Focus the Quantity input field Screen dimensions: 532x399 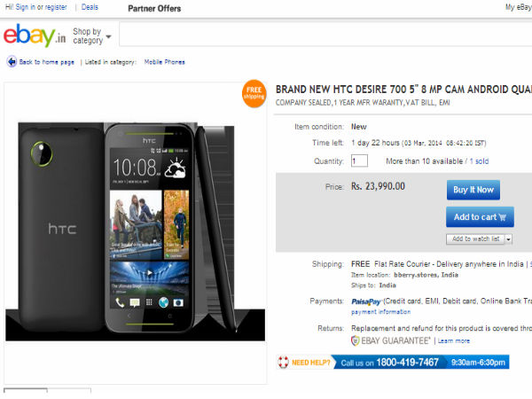point(359,161)
